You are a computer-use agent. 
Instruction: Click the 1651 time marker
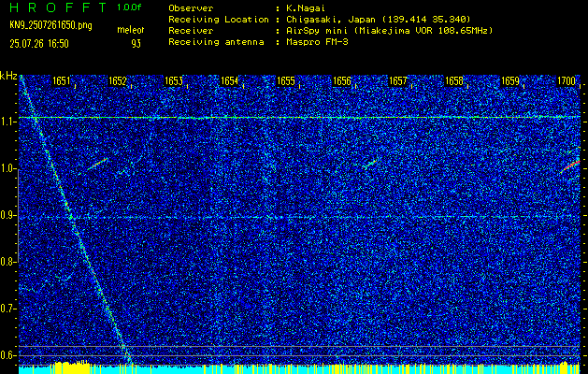tap(62, 81)
